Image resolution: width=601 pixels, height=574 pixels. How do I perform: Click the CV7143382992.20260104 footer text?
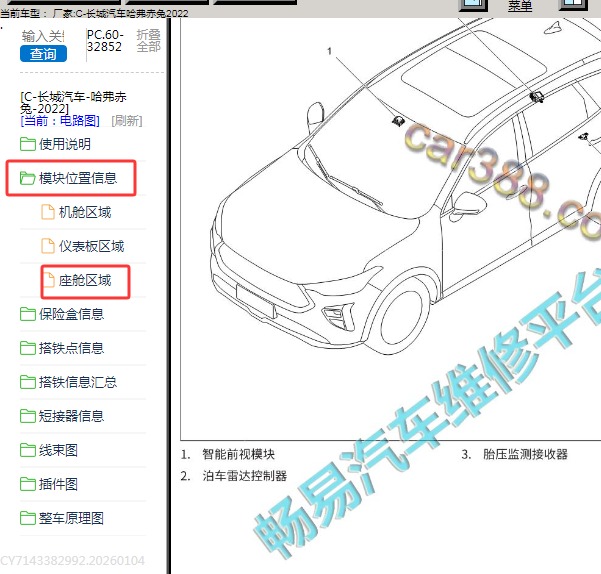[72, 561]
